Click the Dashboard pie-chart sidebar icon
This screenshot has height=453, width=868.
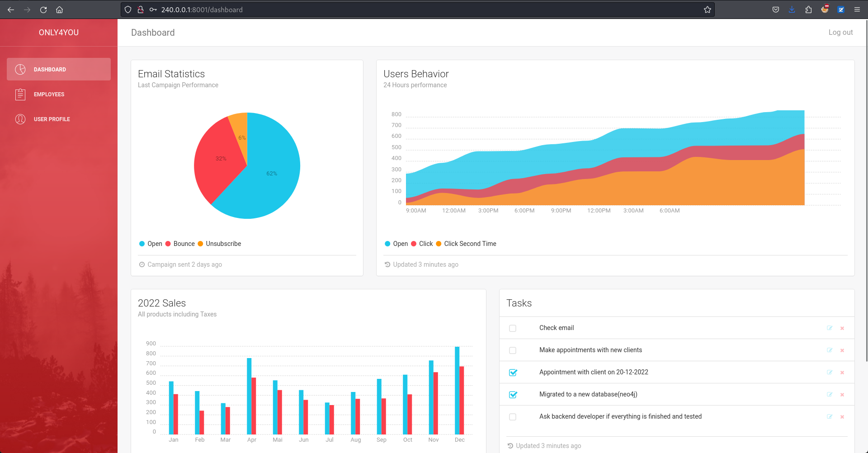tap(20, 69)
